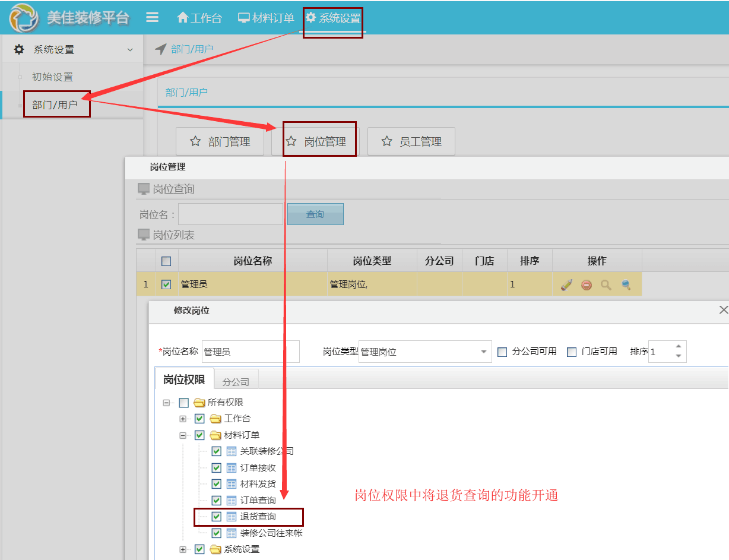Click the red delete icon in 管理员 row
729x560 pixels.
click(587, 285)
